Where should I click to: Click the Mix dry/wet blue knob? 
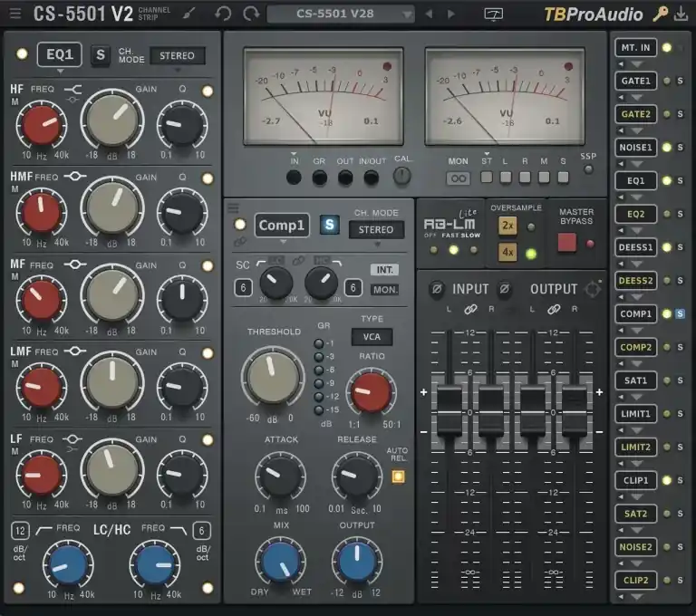click(281, 563)
